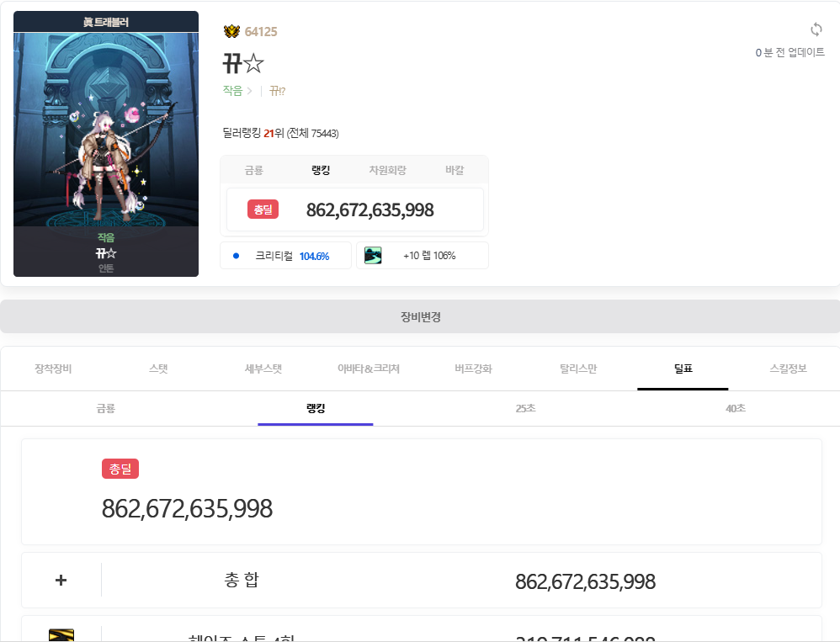The height and width of the screenshot is (642, 840).
Task: Go to the 아바타&크리쳐 tab
Action: [368, 369]
